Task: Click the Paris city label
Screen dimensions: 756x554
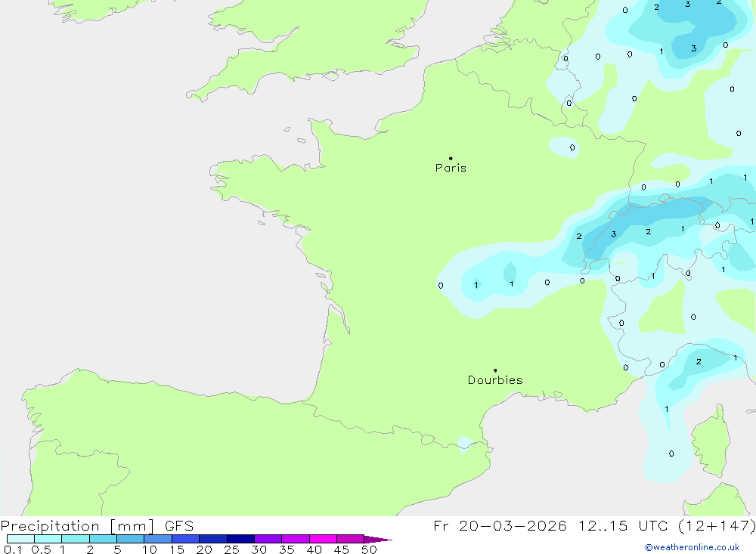Action: coord(451,168)
